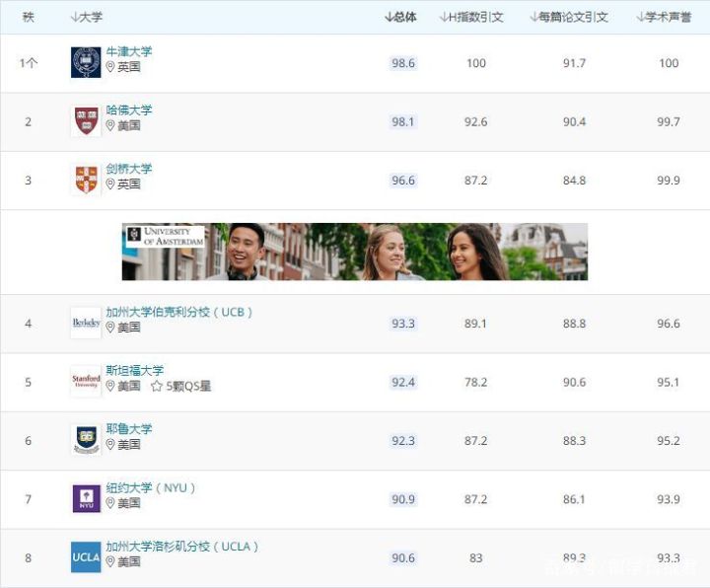Click Stanford's overall score 92.4
Image resolution: width=710 pixels, height=588 pixels.
403,382
